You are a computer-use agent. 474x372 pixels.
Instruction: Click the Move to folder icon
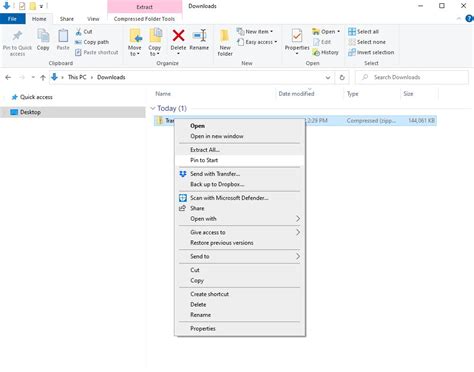point(135,36)
